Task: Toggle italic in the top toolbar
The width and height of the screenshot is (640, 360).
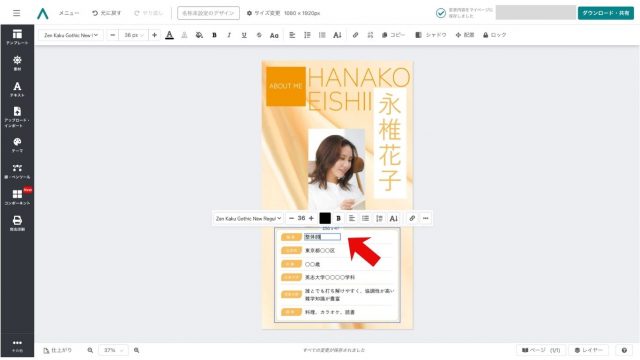Action: coord(229,35)
